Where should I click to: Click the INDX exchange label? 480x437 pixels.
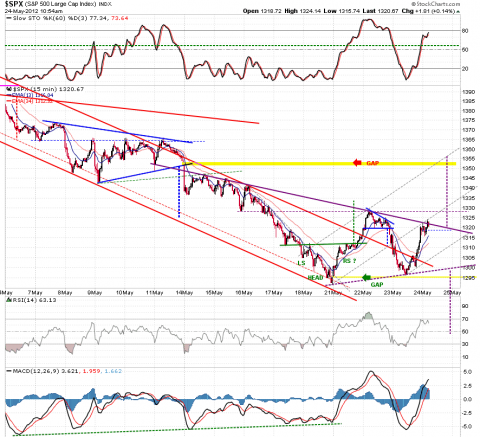pos(105,4)
